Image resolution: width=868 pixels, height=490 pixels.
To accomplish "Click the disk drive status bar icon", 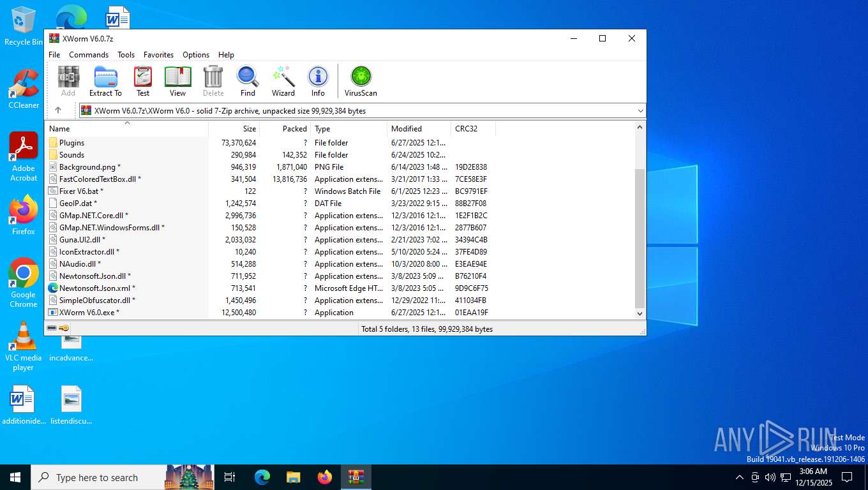I will 52,328.
